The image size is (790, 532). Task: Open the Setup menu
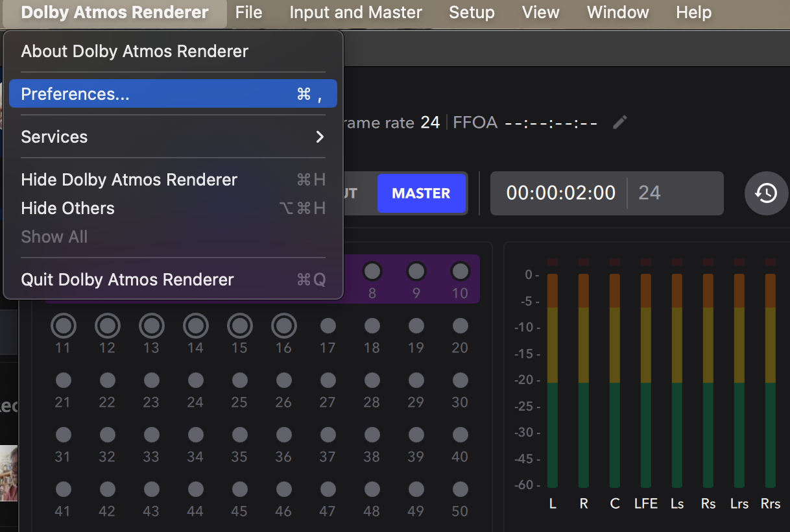[472, 12]
